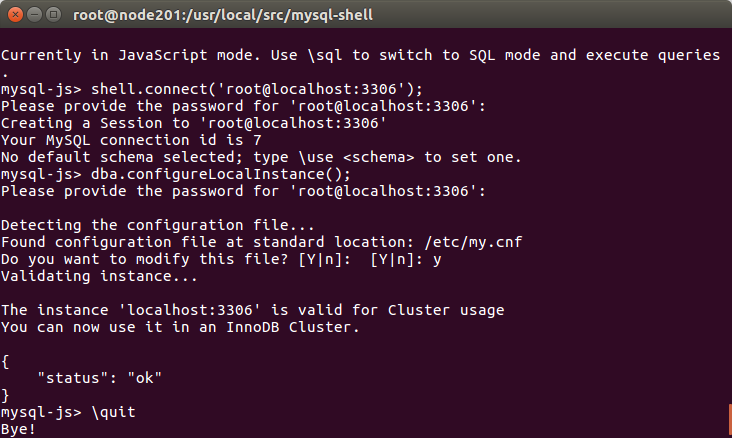Click 'You can now use it in an InnoDB Cluster' line
Viewport: 732px width, 438px height.
click(180, 327)
